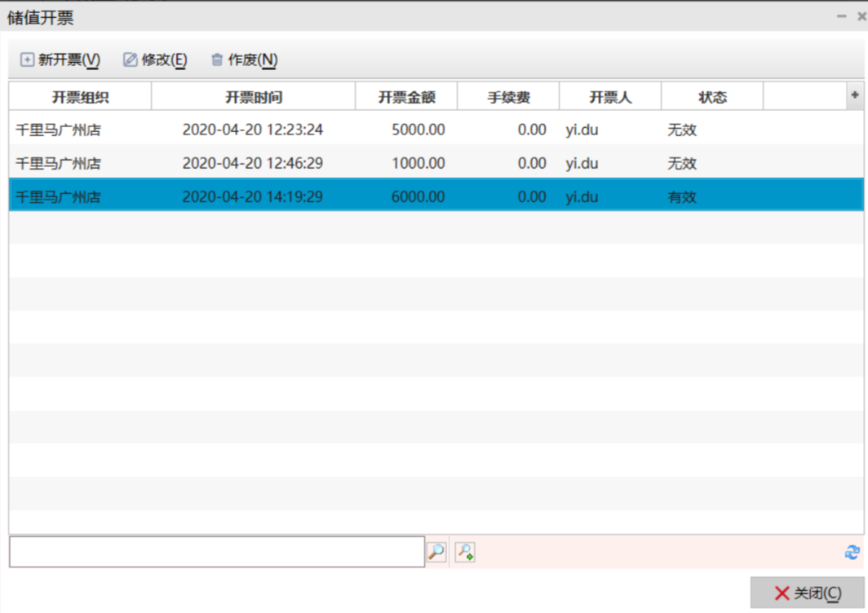Click the 新开票 new invoice button
Viewport: 868px width, 613px height.
(x=60, y=60)
